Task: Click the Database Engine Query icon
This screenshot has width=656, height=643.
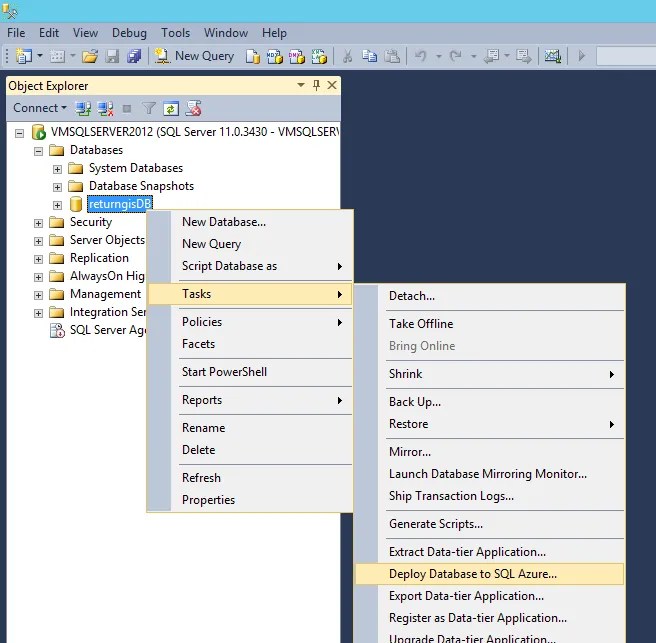Action: 252,56
